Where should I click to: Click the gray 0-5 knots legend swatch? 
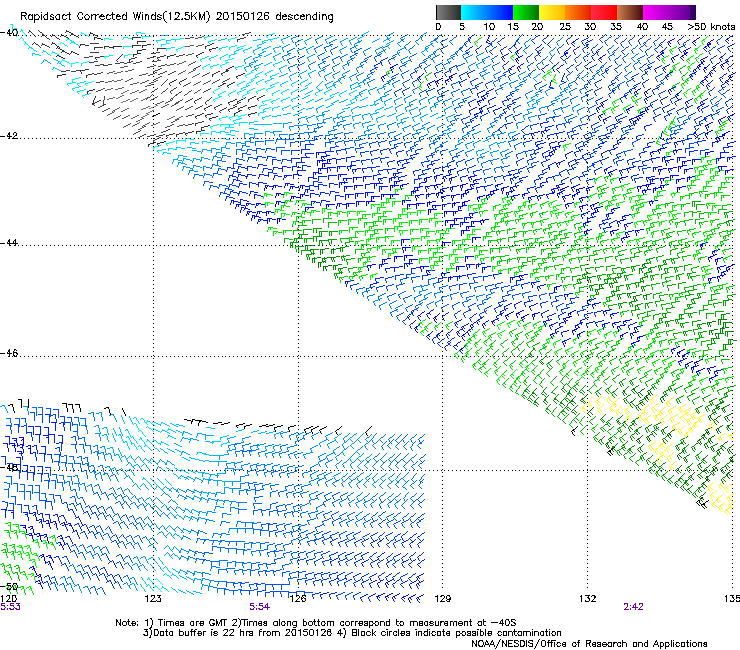(x=449, y=12)
